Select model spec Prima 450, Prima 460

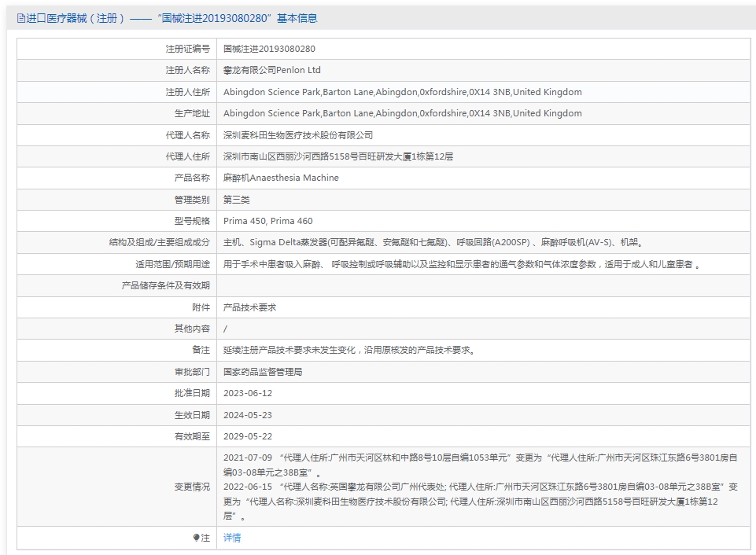[x=268, y=221]
